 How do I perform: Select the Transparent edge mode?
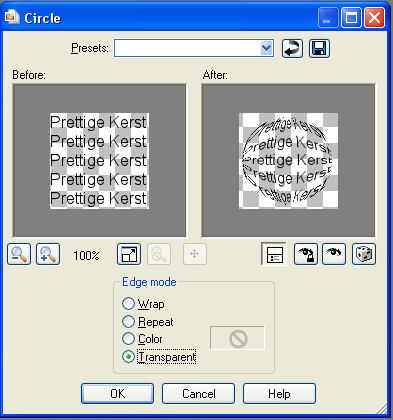point(159,357)
